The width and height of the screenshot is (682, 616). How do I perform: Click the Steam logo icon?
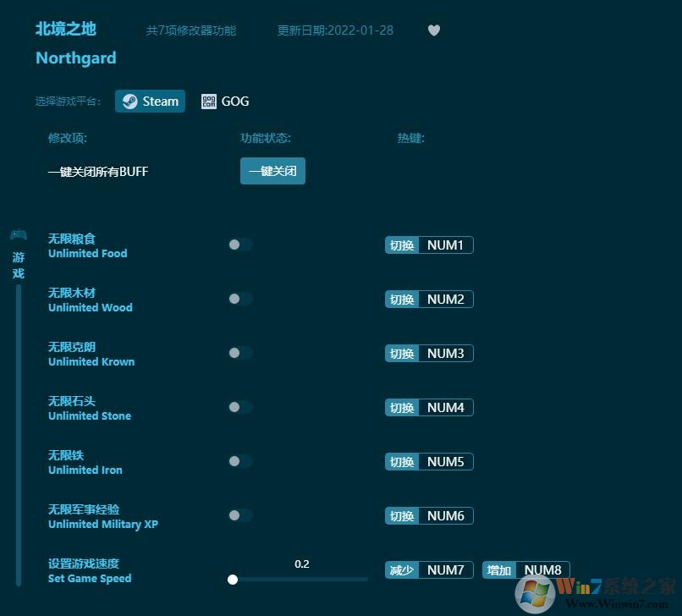pos(130,101)
